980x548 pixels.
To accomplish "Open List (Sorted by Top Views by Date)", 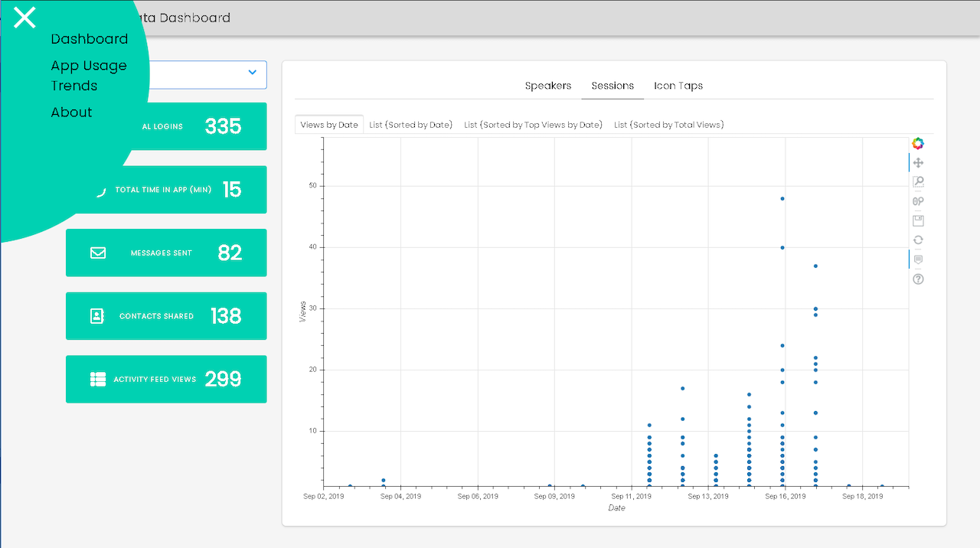I will pos(533,125).
